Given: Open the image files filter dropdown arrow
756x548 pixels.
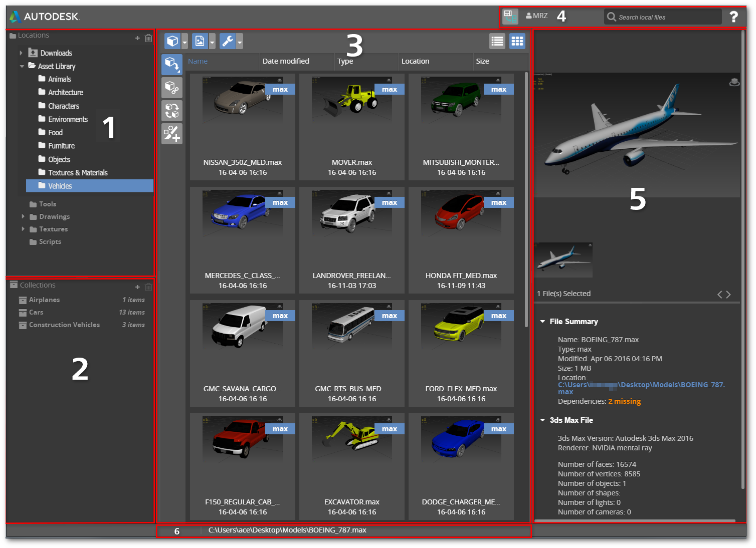Looking at the screenshot, I should [x=212, y=42].
